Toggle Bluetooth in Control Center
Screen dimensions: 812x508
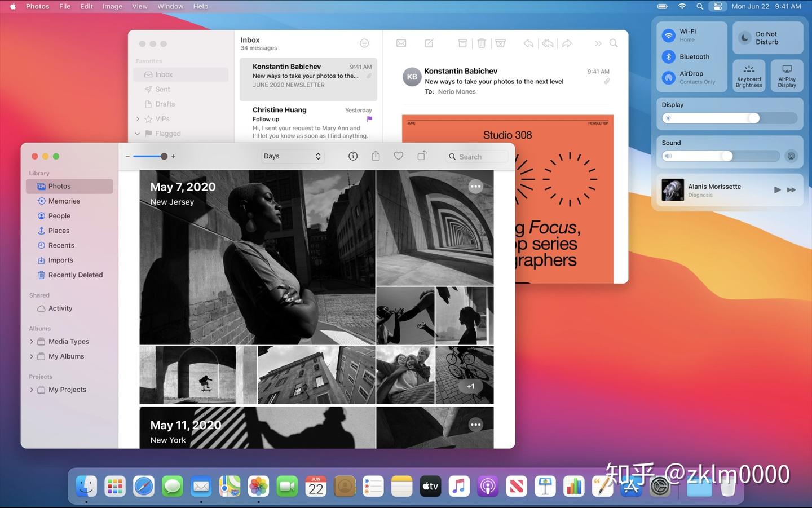pyautogui.click(x=668, y=56)
